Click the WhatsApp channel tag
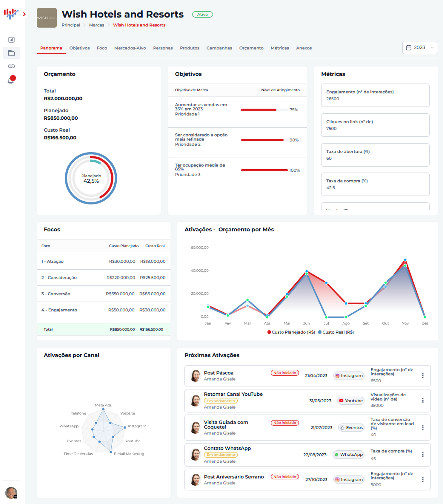Image resolution: width=443 pixels, height=504 pixels. [x=348, y=454]
